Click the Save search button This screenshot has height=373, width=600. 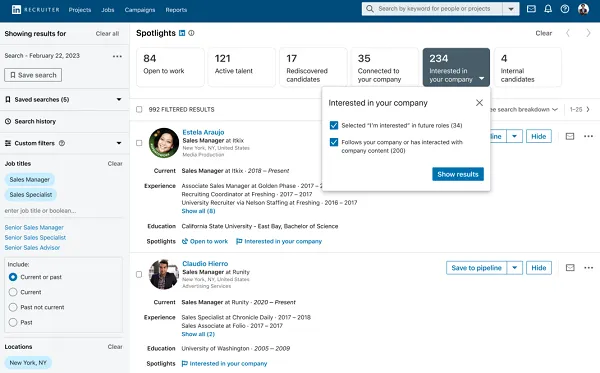click(33, 75)
